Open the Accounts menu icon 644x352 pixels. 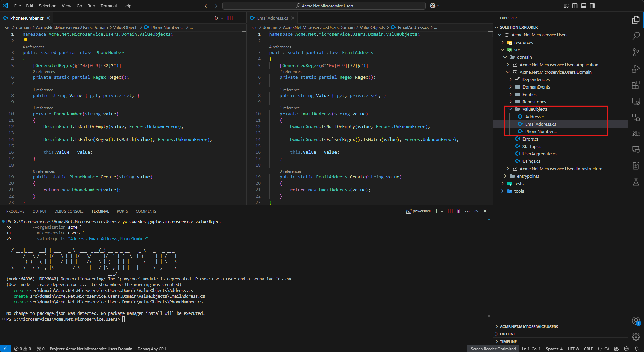coord(636,321)
